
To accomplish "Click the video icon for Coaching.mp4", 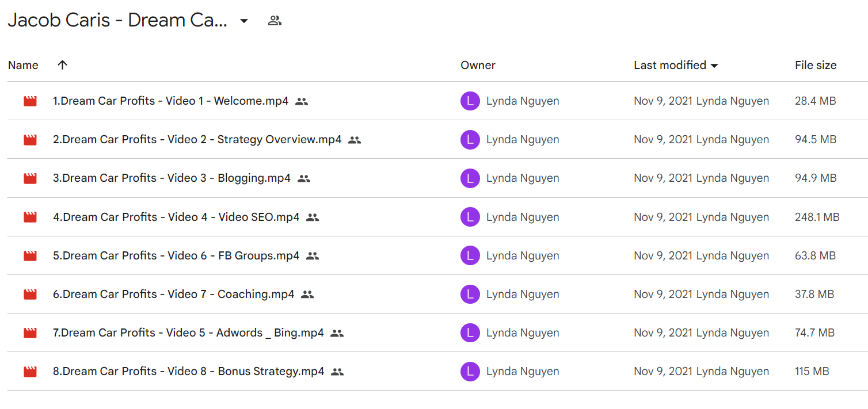I will (30, 295).
